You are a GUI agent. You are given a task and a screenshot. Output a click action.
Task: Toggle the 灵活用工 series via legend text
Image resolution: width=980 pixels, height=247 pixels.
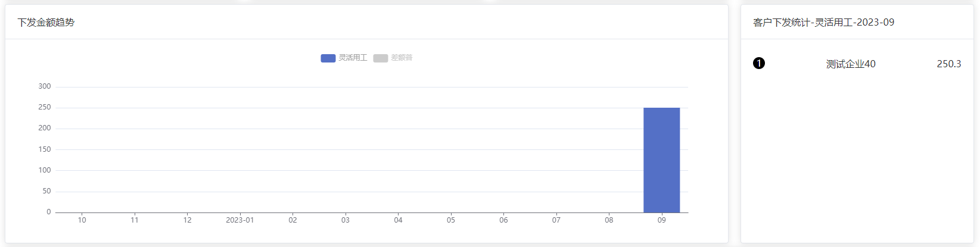(353, 58)
